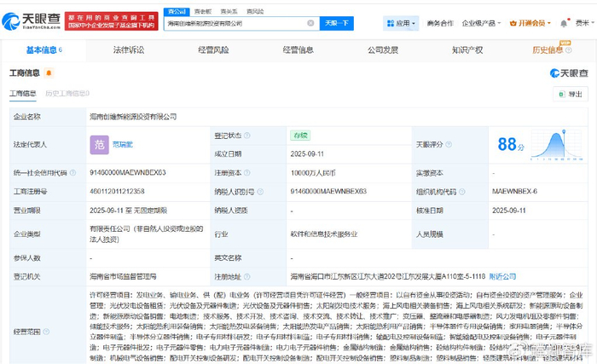Click the 组织机构代码 value MAEWNBEX-6
This screenshot has height=364, width=597.
point(514,191)
